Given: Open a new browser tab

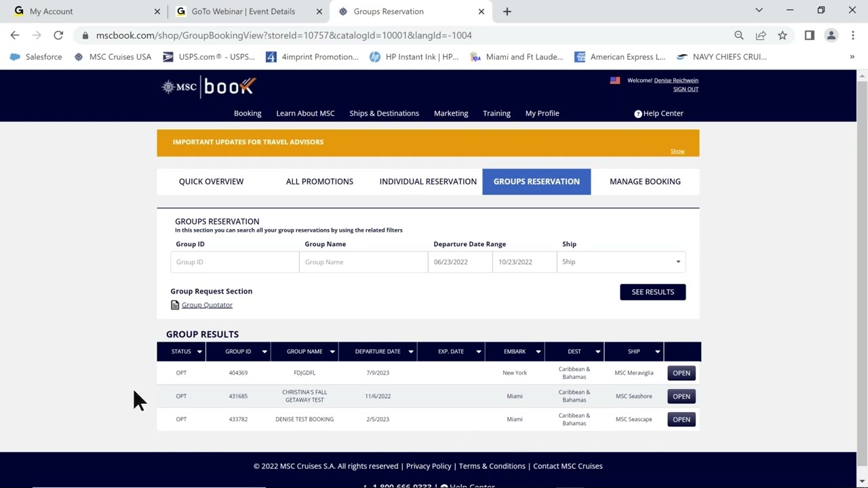Looking at the screenshot, I should pos(507,12).
